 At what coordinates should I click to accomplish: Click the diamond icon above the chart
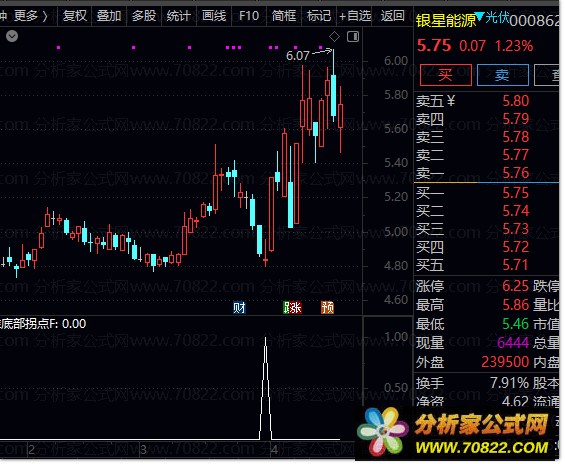[x=335, y=36]
